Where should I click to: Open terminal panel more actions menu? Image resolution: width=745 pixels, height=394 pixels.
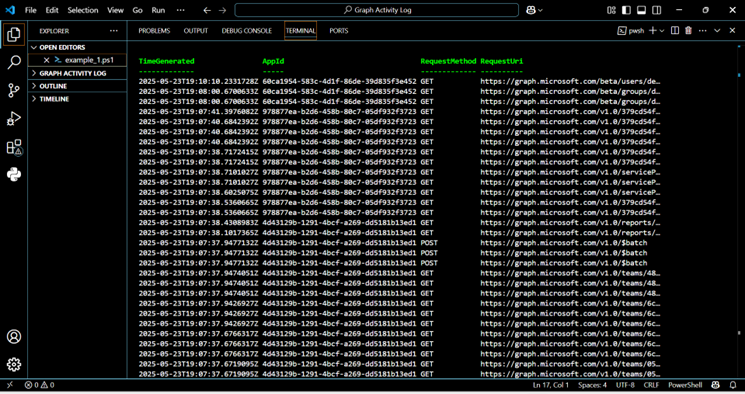click(703, 30)
